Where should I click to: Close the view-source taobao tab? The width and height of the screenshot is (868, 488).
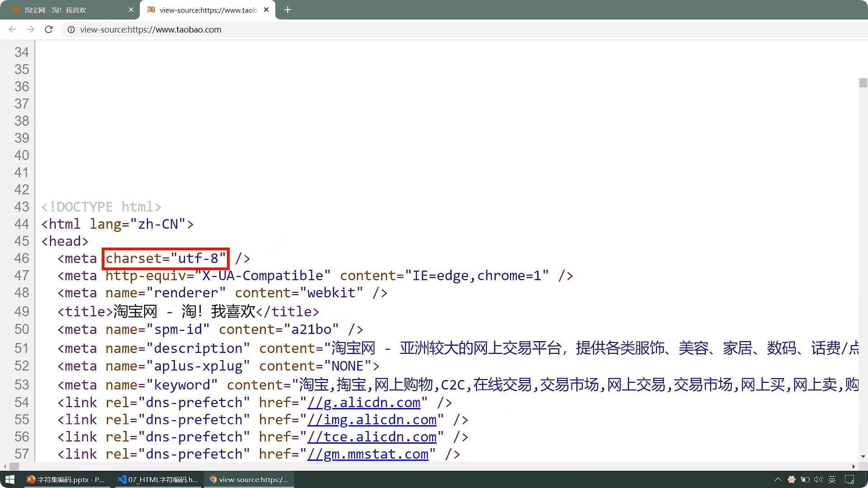(266, 9)
